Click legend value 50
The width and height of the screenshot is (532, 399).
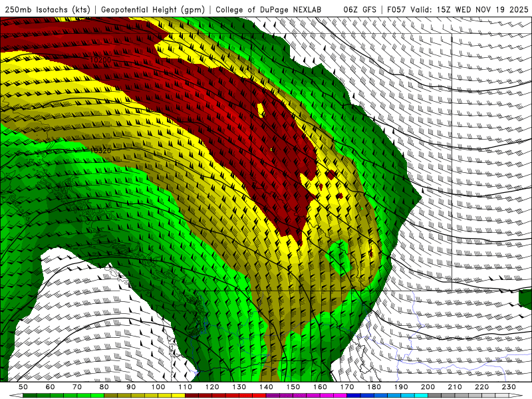23,387
